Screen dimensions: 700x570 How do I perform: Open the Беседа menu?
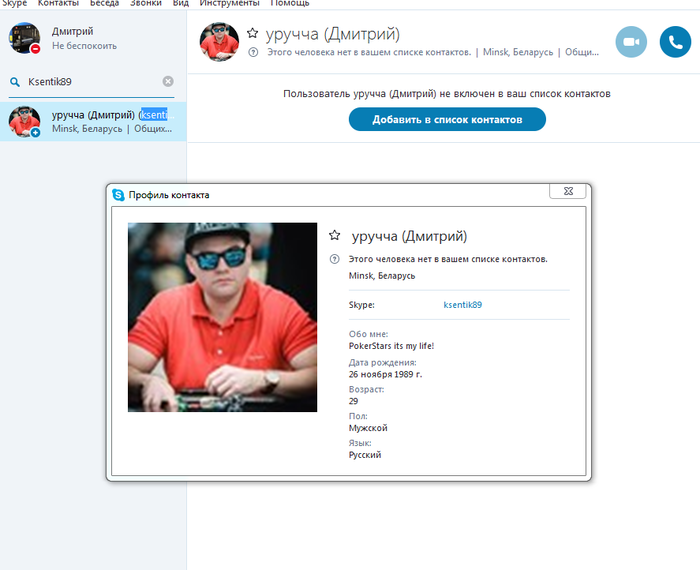click(104, 3)
